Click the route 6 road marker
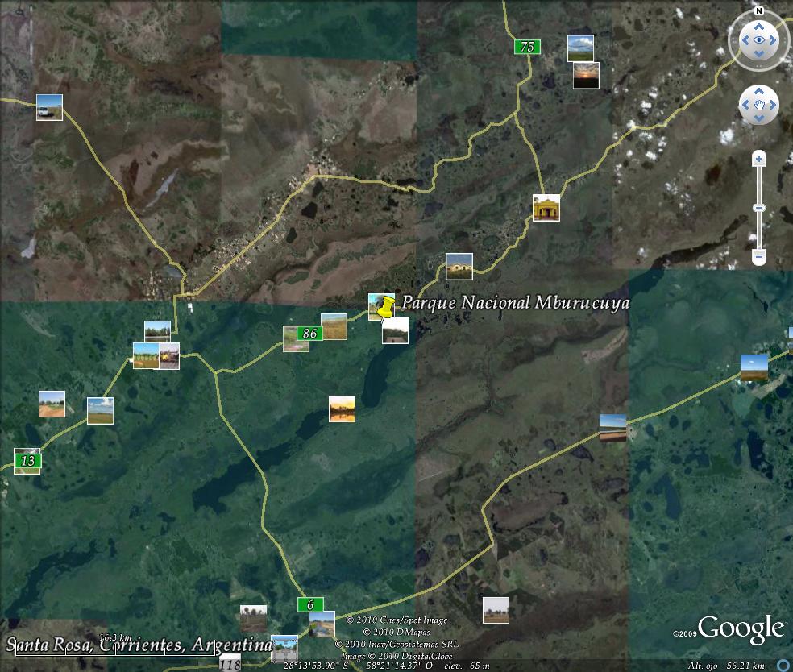This screenshot has height=672, width=793. [x=310, y=604]
